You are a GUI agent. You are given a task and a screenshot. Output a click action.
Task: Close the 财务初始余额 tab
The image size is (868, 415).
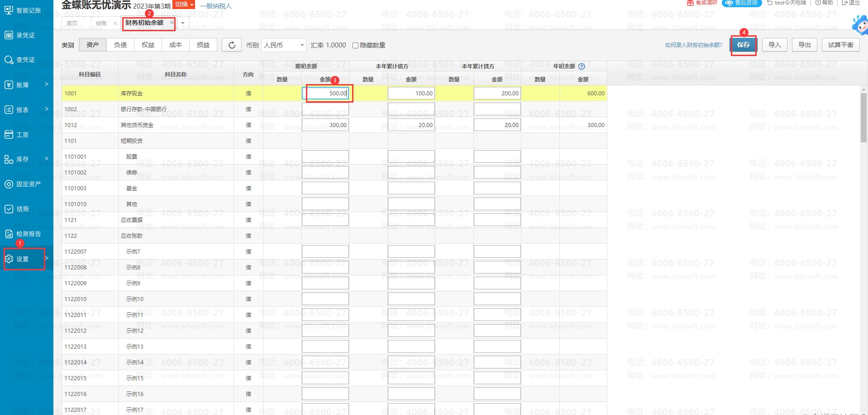(172, 23)
